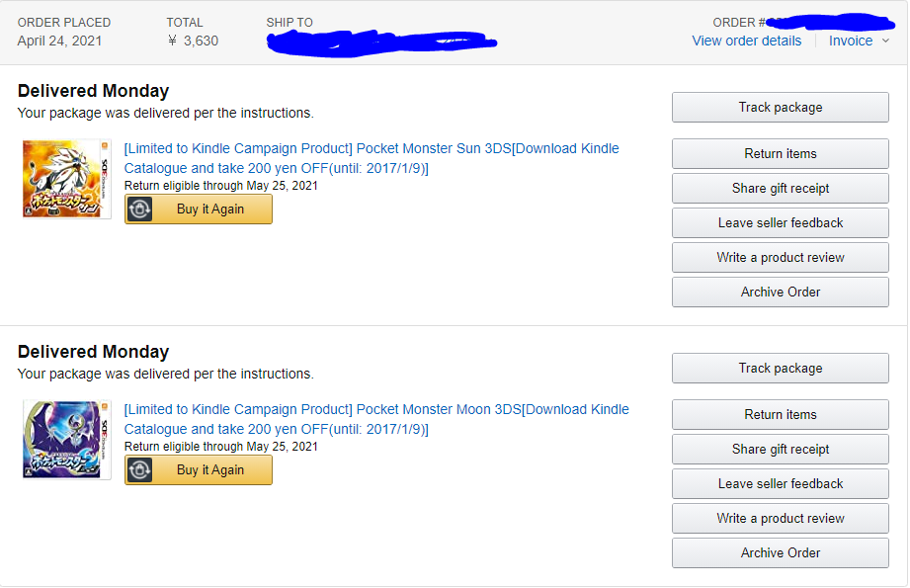Archive Order in the Pocket Monster Sun section

[780, 292]
